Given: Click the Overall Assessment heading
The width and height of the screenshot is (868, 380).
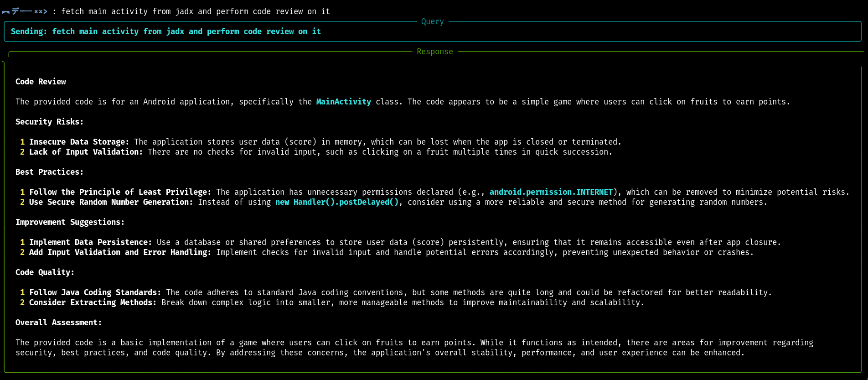Looking at the screenshot, I should coord(58,323).
